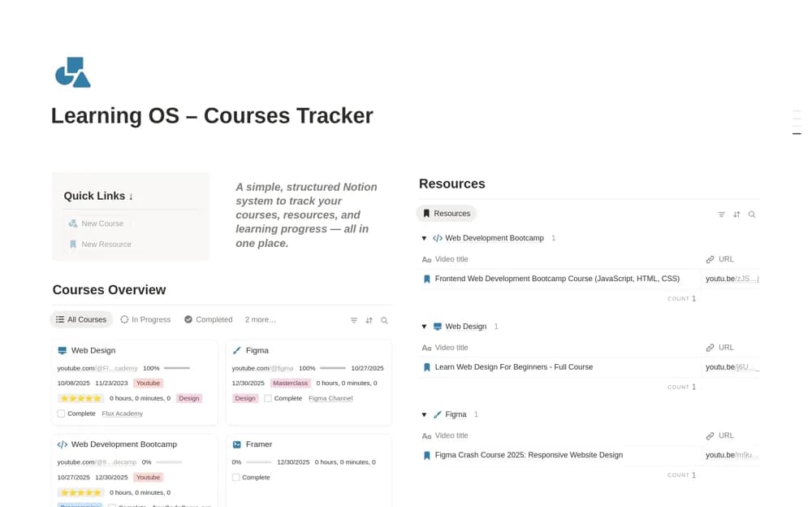Open the Figma course card title

click(x=257, y=350)
